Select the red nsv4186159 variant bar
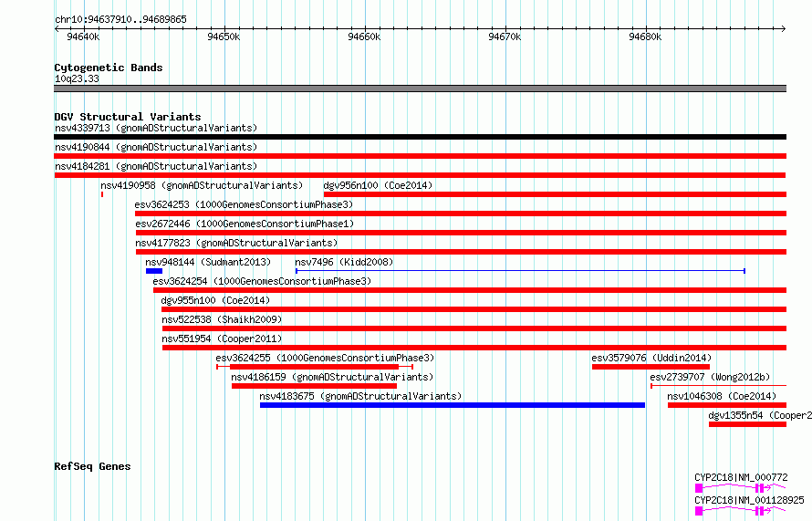The width and height of the screenshot is (812, 521). pyautogui.click(x=314, y=386)
